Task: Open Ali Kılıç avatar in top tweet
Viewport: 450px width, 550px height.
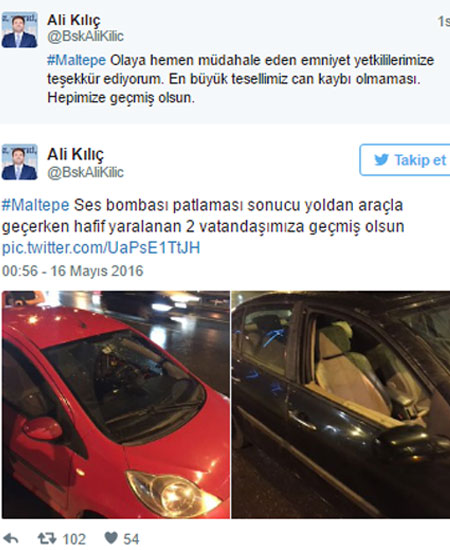Action: [19, 29]
